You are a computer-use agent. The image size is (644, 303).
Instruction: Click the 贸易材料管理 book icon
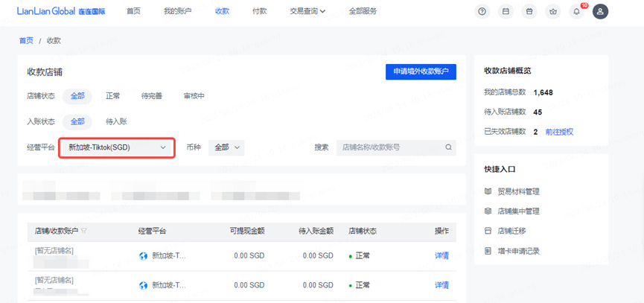point(488,191)
